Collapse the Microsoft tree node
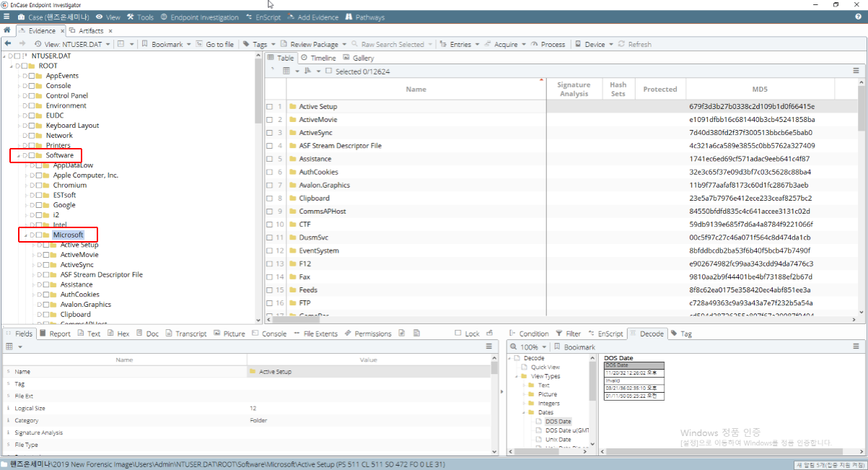This screenshot has width=868, height=470. tap(25, 235)
